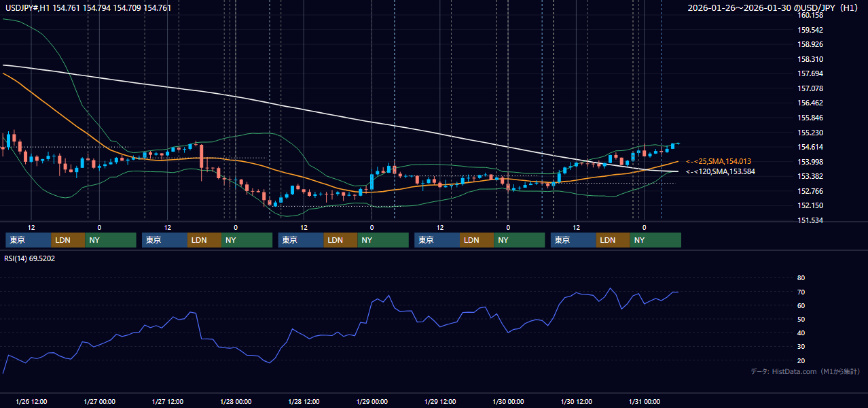Click the last LDN session block of 1/30

[613, 240]
